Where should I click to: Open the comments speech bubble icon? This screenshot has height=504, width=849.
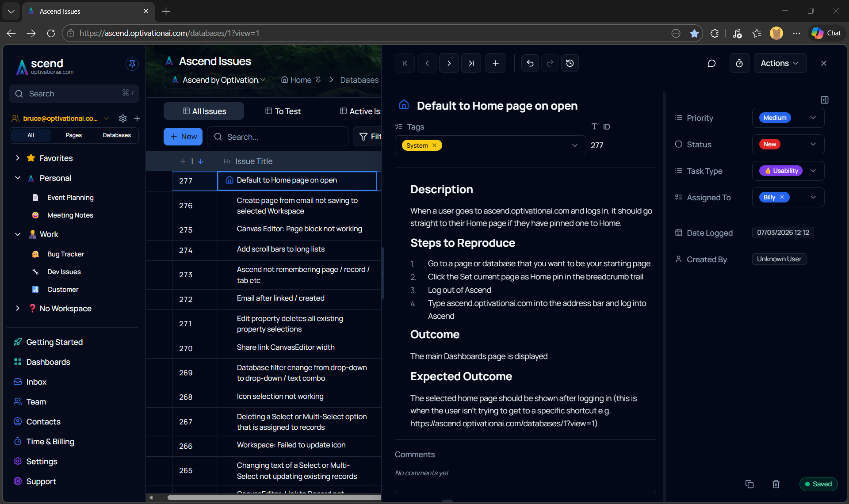[x=711, y=63]
